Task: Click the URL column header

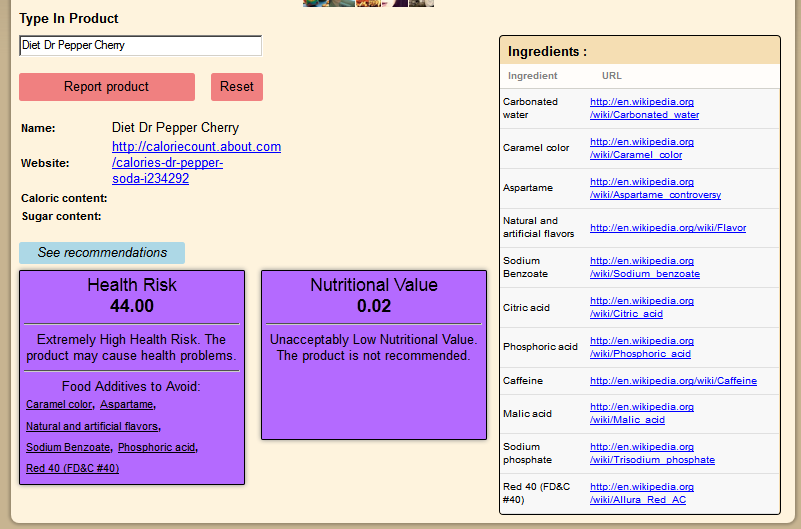Action: pyautogui.click(x=611, y=76)
